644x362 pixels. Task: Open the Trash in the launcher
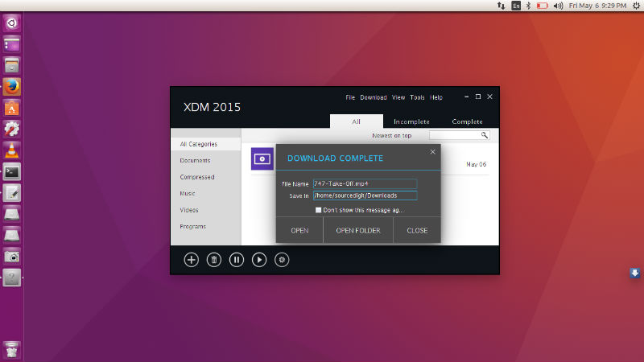pyautogui.click(x=11, y=350)
